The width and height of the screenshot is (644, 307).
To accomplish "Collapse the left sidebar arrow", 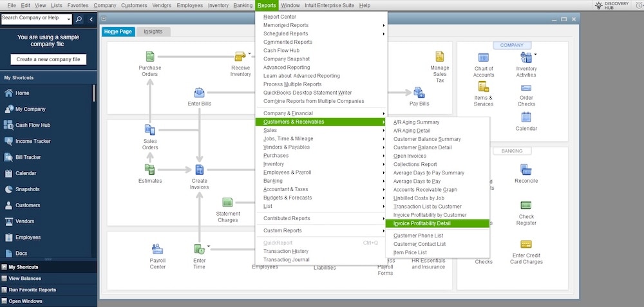I will 91,19.
